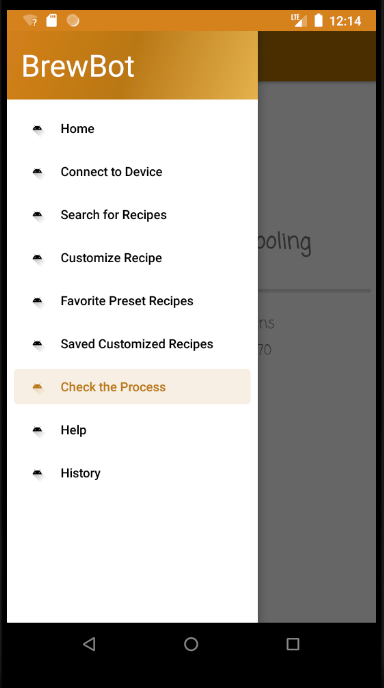Select Check the Process entry
This screenshot has height=688, width=384.
point(132,387)
